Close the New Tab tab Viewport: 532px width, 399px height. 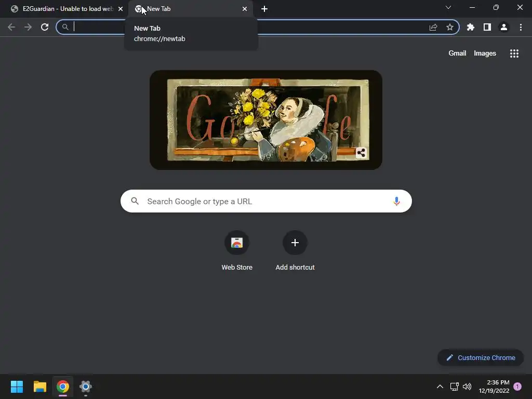pyautogui.click(x=245, y=9)
